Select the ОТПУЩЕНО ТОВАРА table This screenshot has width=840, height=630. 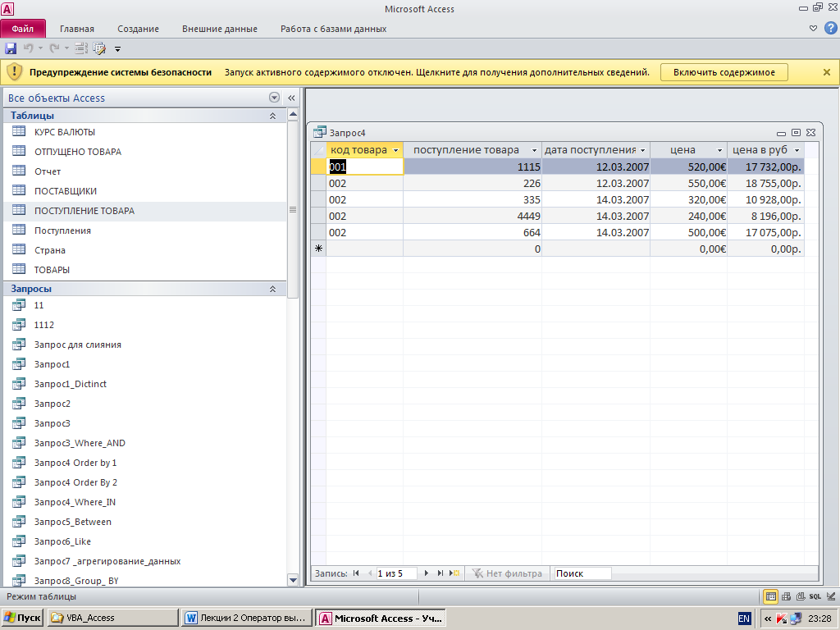pyautogui.click(x=78, y=152)
